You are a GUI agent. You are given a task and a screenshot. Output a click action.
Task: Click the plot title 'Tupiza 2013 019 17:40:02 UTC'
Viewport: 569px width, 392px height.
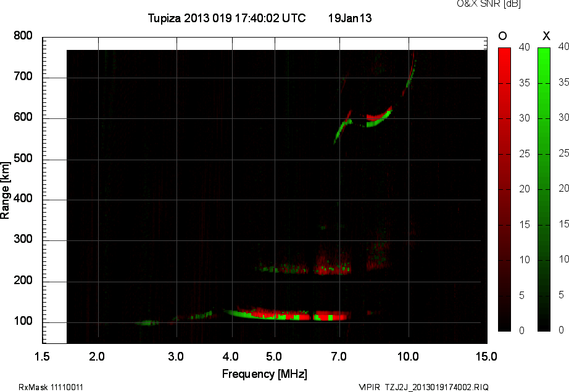226,18
